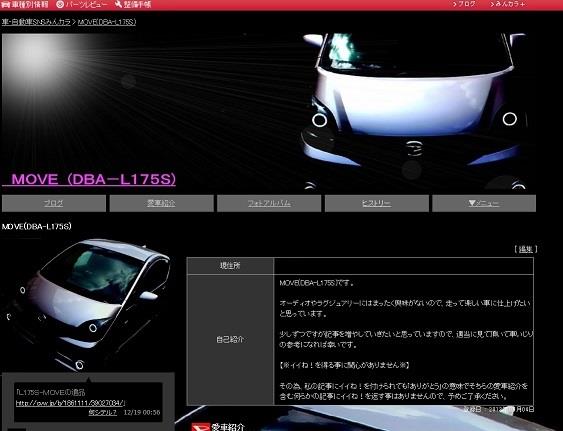Open the cvw.jp URL in the comment box
Screen dimensions: 563x431
pyautogui.click(x=70, y=403)
